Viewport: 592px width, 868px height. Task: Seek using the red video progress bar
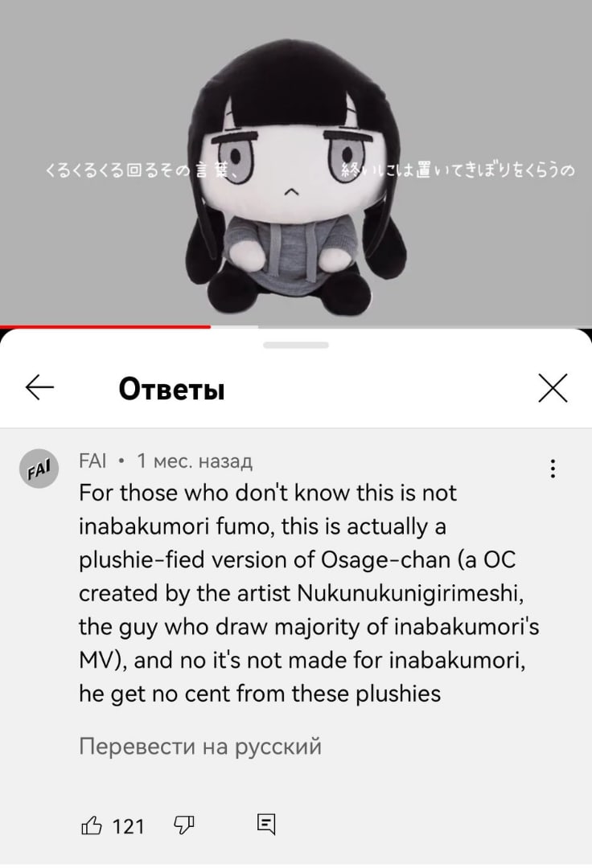(x=105, y=326)
